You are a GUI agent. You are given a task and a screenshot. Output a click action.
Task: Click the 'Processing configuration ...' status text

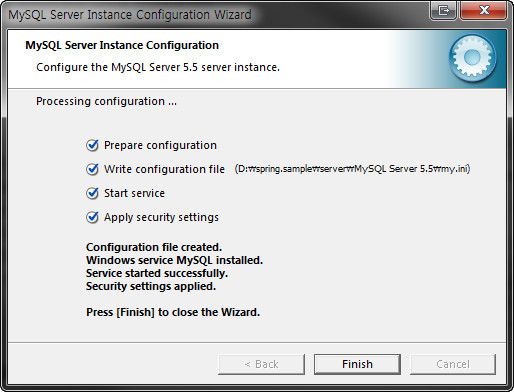tap(106, 101)
